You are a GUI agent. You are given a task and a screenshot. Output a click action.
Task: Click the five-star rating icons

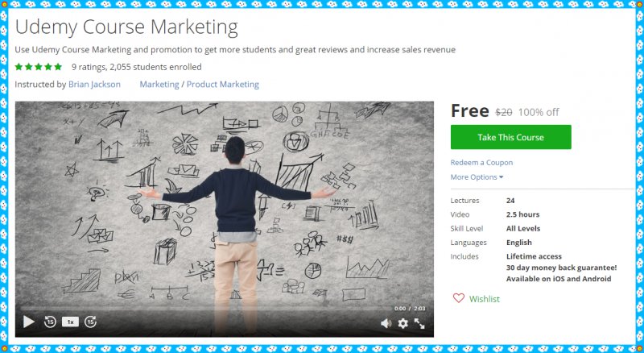[38, 67]
